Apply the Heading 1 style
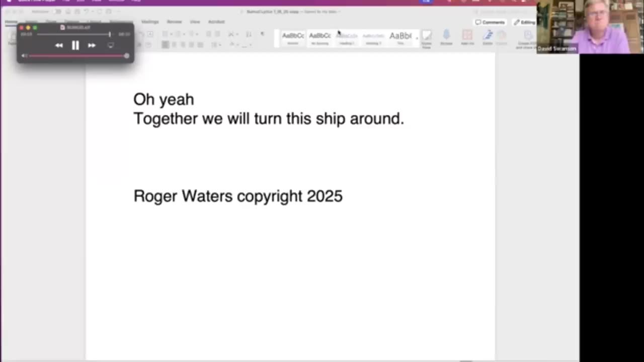 pyautogui.click(x=347, y=38)
